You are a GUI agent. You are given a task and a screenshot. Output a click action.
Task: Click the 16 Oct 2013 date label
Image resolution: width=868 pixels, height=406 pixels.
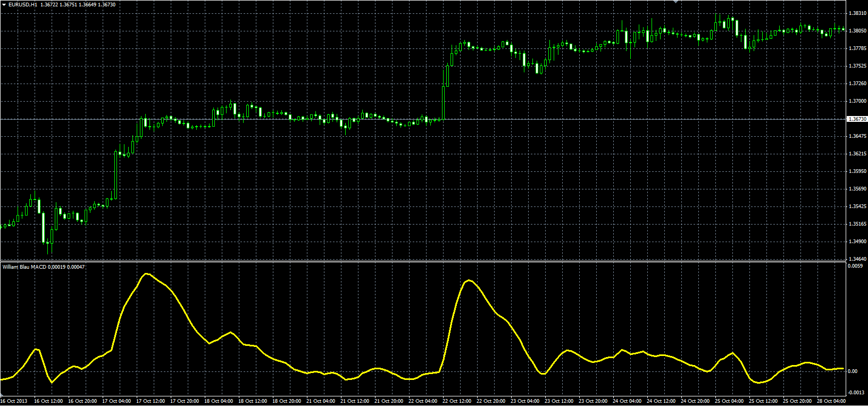point(14,401)
